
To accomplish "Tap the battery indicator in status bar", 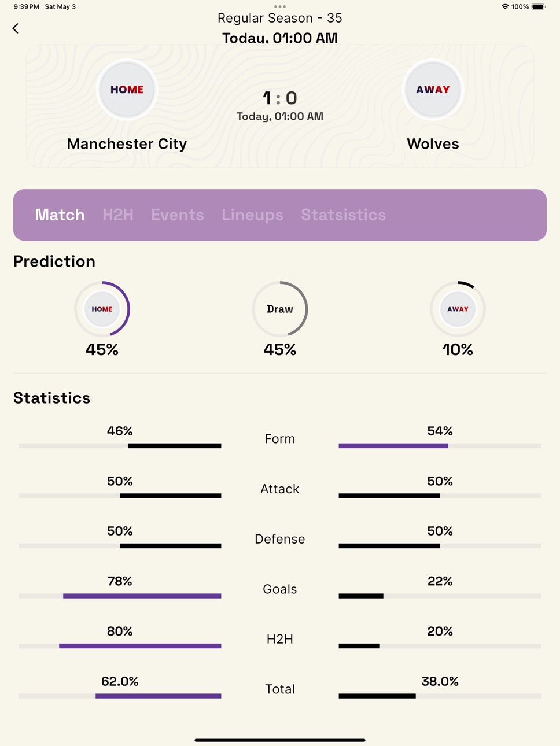I will [x=539, y=7].
